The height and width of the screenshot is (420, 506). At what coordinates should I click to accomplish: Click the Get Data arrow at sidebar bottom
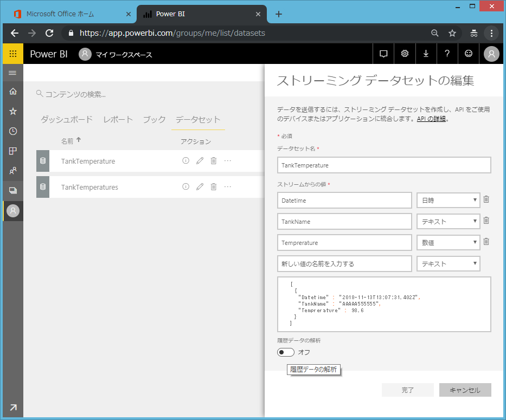point(13,408)
